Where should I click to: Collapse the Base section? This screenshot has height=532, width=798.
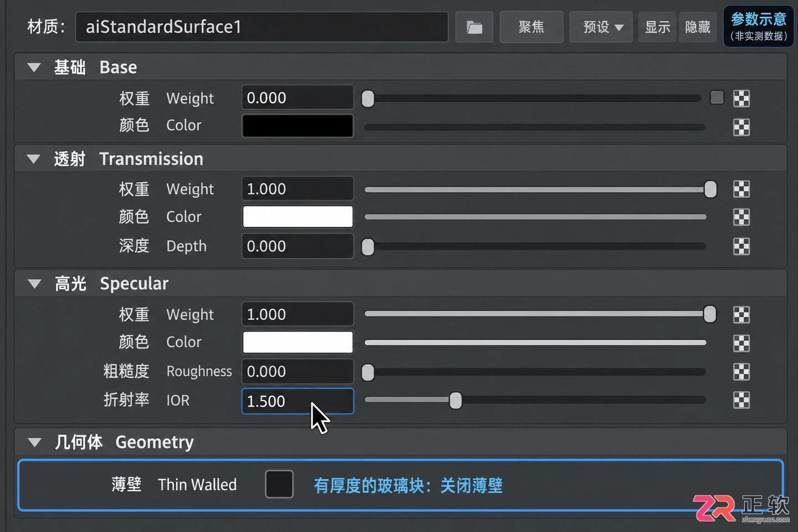[x=34, y=68]
